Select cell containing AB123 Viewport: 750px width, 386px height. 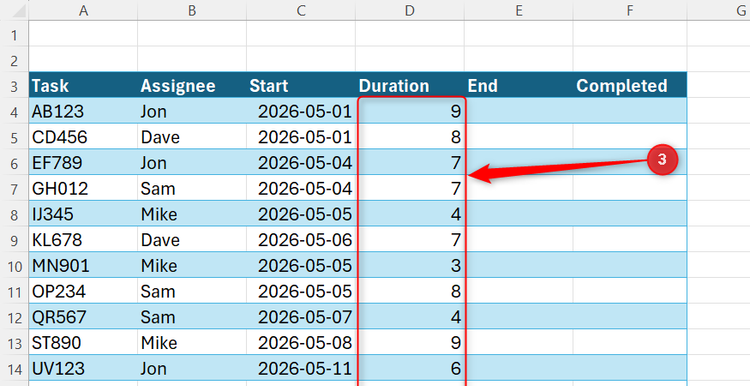coord(83,111)
